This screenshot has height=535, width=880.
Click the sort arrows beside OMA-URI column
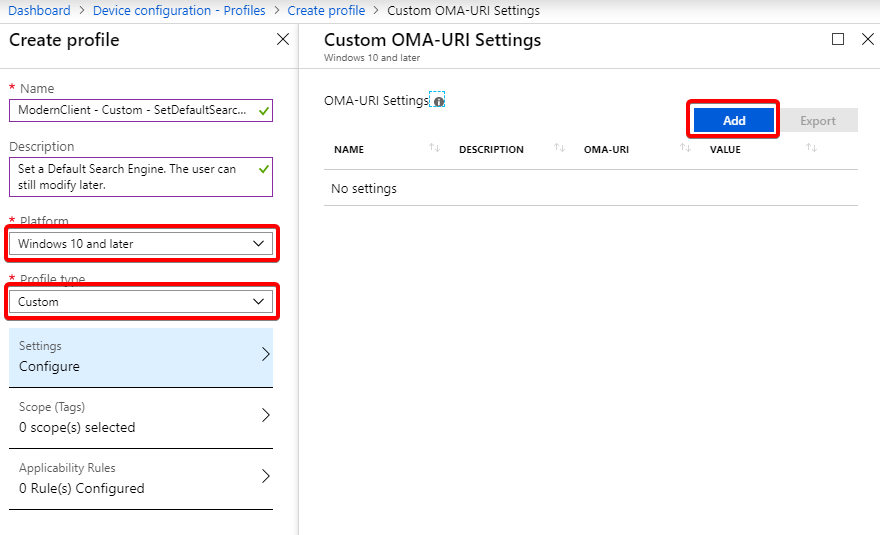(x=685, y=149)
